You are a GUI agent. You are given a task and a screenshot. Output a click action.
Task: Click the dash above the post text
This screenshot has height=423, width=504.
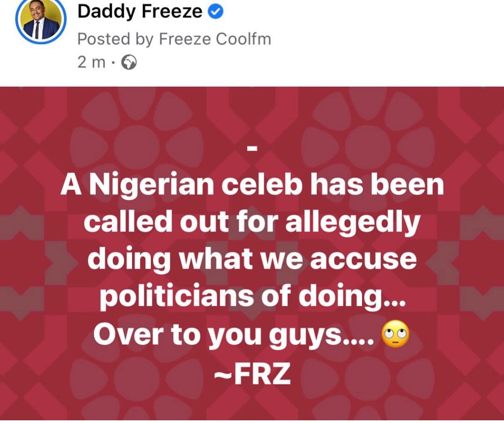click(252, 149)
